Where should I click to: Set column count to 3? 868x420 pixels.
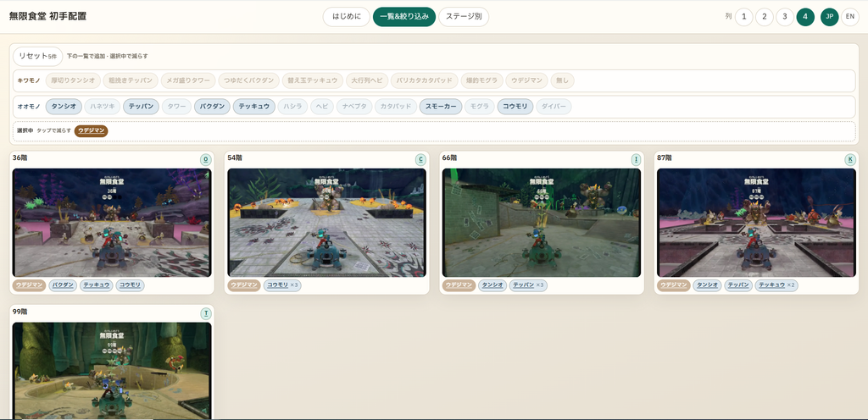(785, 17)
